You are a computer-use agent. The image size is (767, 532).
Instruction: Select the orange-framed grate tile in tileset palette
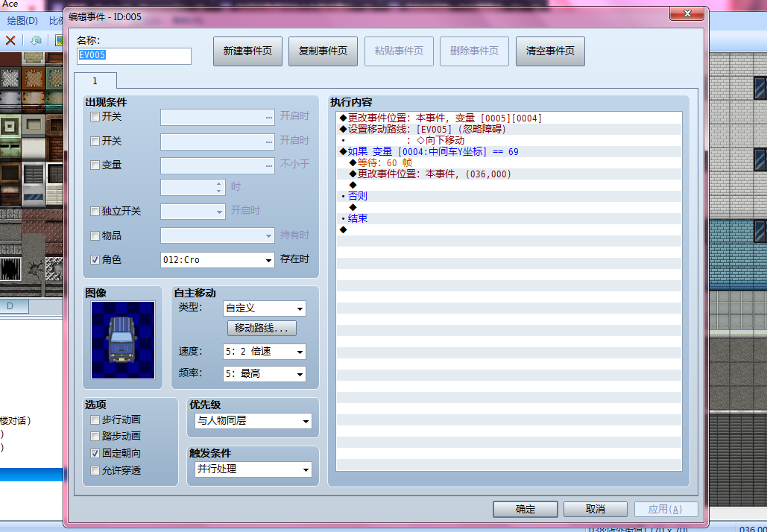pyautogui.click(x=33, y=78)
